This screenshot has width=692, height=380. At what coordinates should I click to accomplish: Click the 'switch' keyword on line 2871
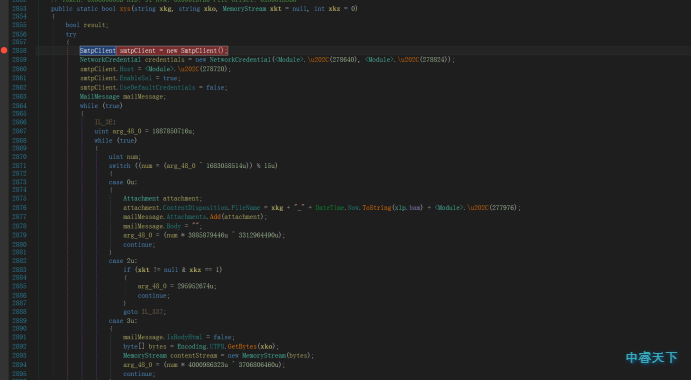[x=120, y=166]
